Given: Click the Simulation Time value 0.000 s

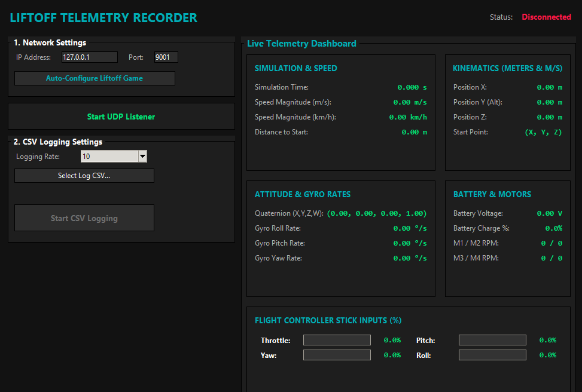Looking at the screenshot, I should [412, 87].
